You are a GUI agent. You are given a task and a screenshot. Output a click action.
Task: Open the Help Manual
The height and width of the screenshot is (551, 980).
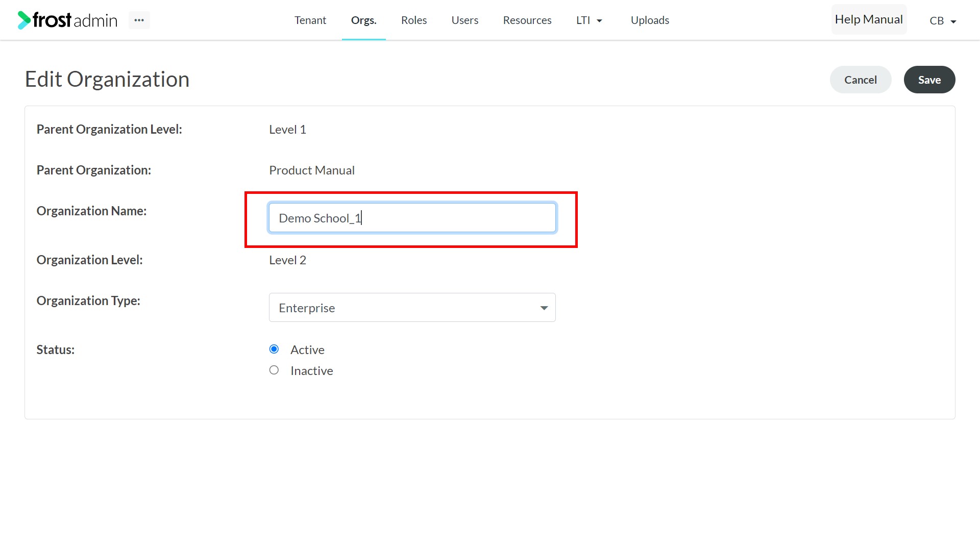[x=869, y=19]
